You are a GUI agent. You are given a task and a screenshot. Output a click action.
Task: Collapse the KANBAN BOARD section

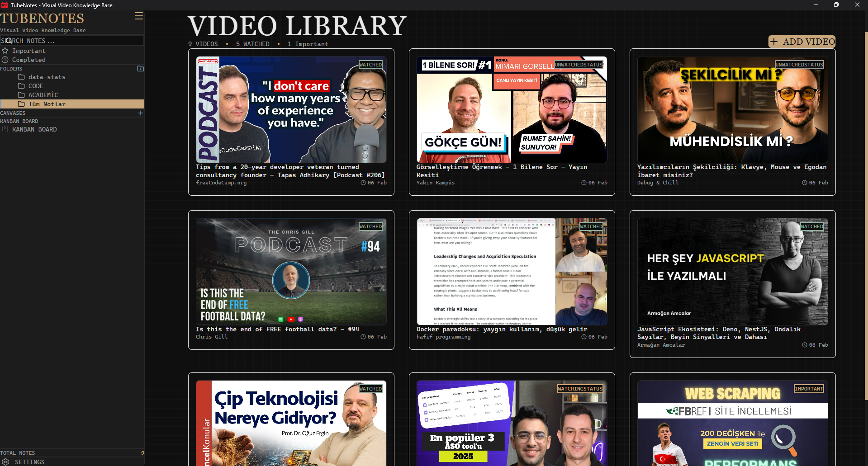click(x=19, y=121)
